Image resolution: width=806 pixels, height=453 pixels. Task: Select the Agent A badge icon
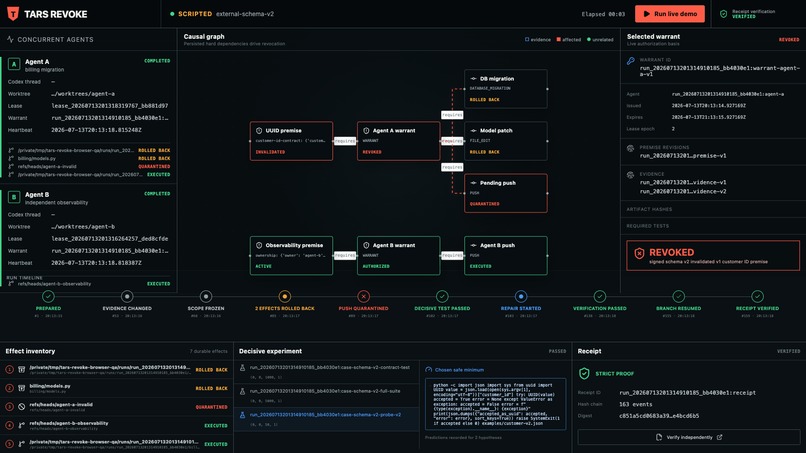pyautogui.click(x=14, y=64)
